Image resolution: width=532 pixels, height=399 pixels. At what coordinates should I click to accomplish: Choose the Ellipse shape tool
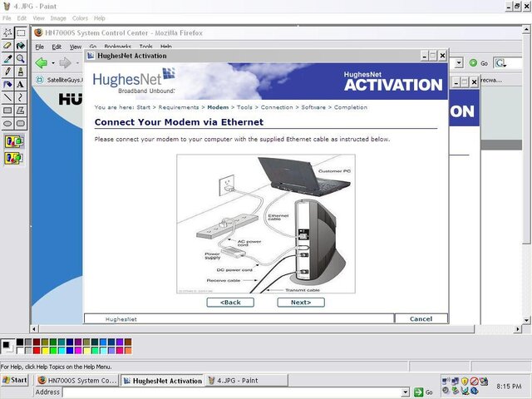pos(7,123)
